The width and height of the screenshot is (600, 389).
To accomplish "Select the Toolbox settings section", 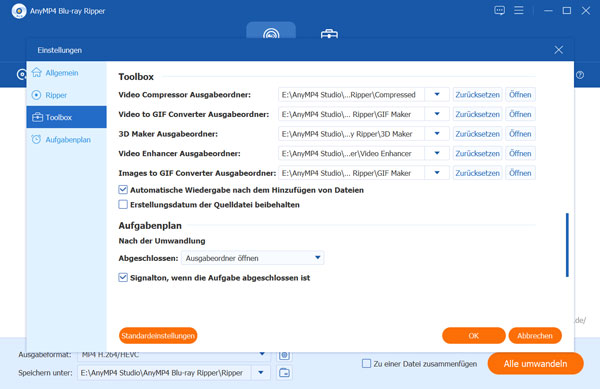I will point(66,117).
